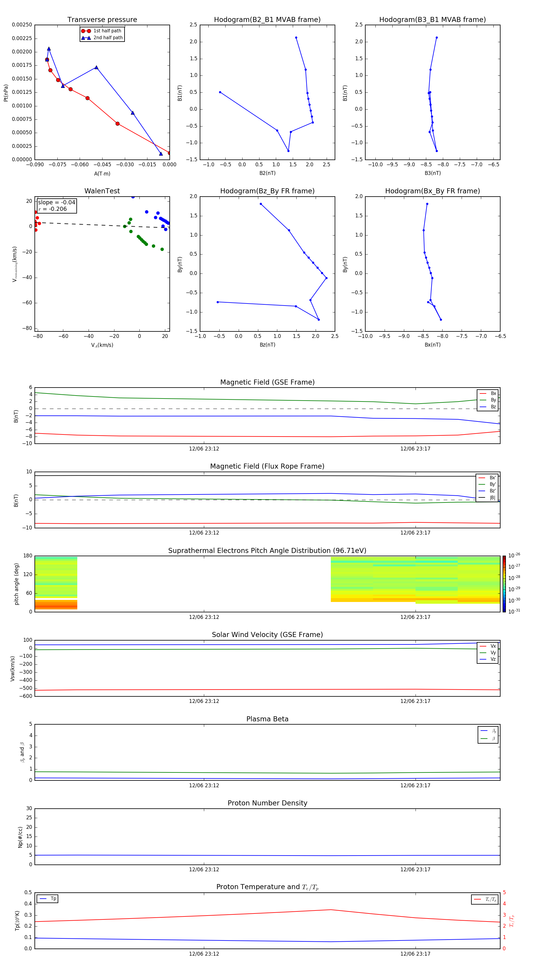The height and width of the screenshot is (980, 535).
Task: Click the 'Hodogram(B3_B1 MVAB frame)' title
Action: [432, 20]
